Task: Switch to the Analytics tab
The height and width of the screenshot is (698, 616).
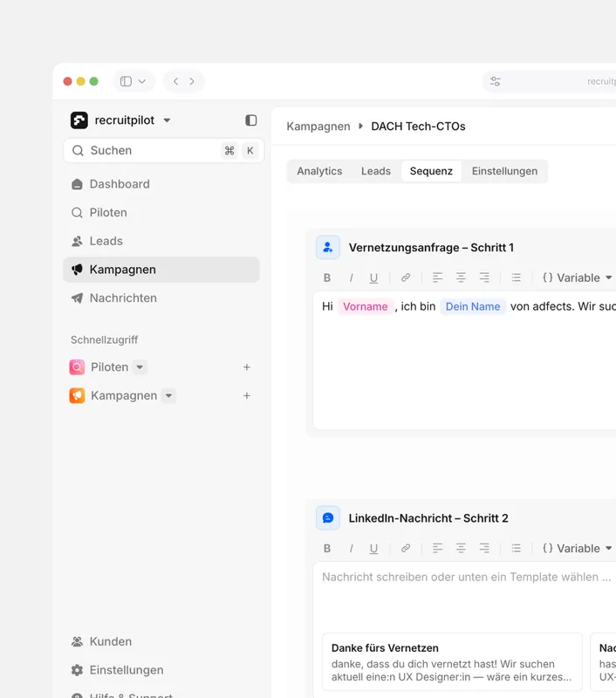Action: tap(319, 171)
